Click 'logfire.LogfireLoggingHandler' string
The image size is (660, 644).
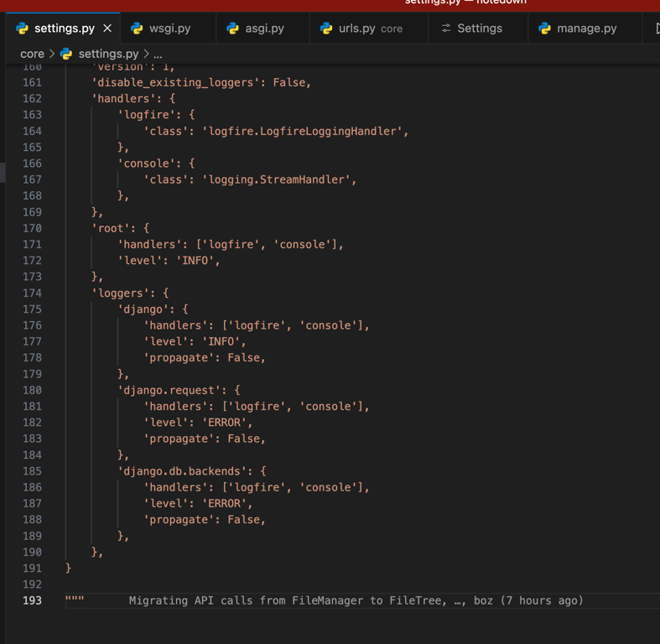[302, 132]
